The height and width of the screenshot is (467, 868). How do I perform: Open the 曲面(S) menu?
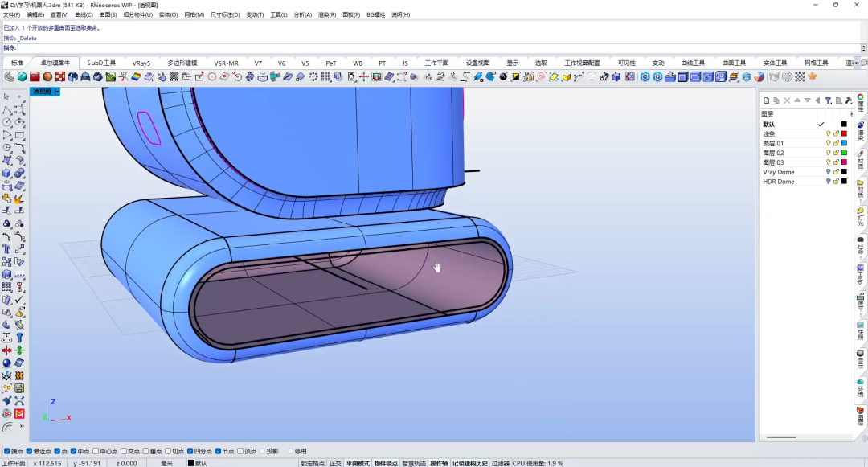(108, 15)
